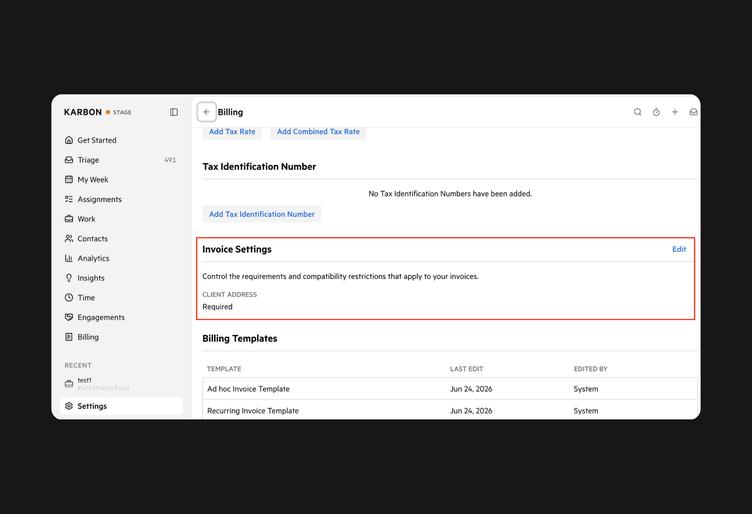752x514 pixels.
Task: Edit the Invoice Settings
Action: pyautogui.click(x=679, y=249)
